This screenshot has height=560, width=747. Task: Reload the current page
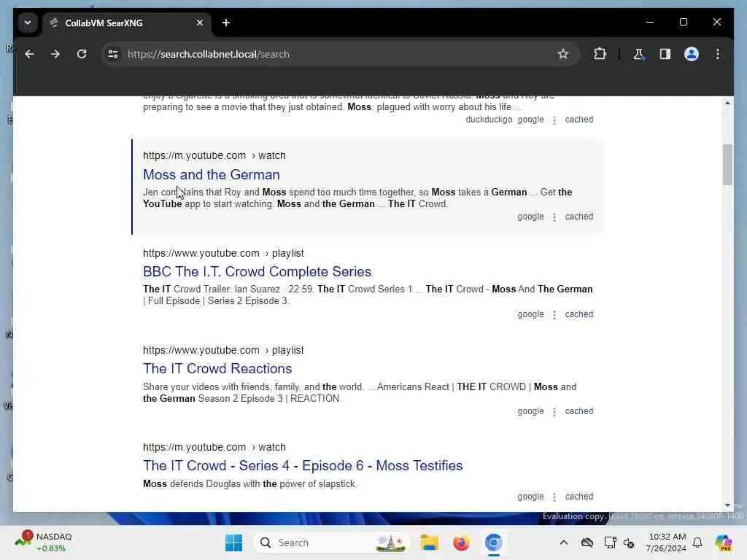coord(82,54)
